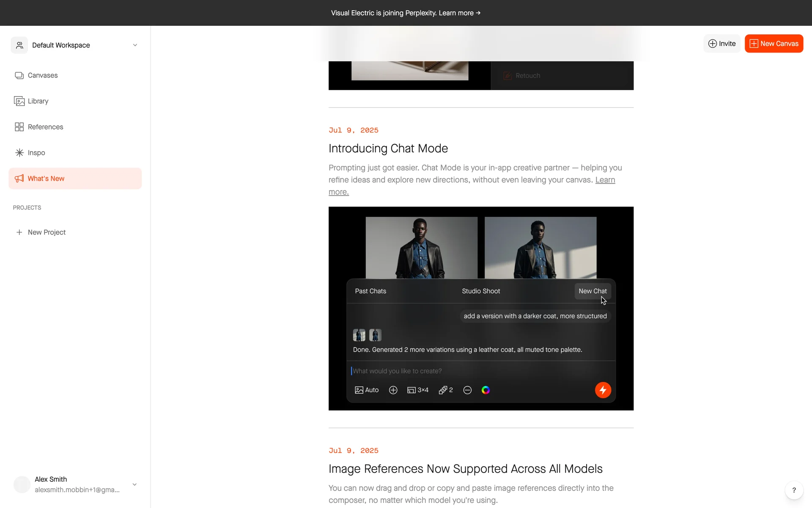Select the What's New menu item
Viewport: 812px width, 508px height.
click(46, 179)
